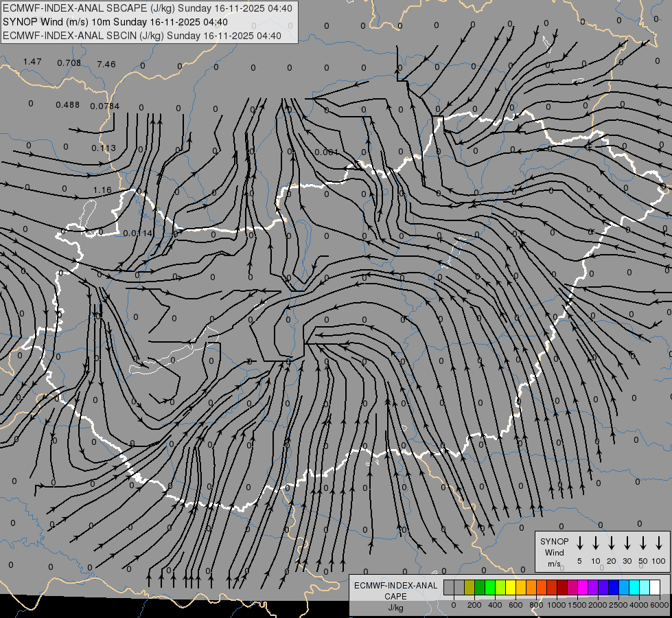Click the 7.46 grid value
The width and height of the screenshot is (672, 618).
coord(106,65)
